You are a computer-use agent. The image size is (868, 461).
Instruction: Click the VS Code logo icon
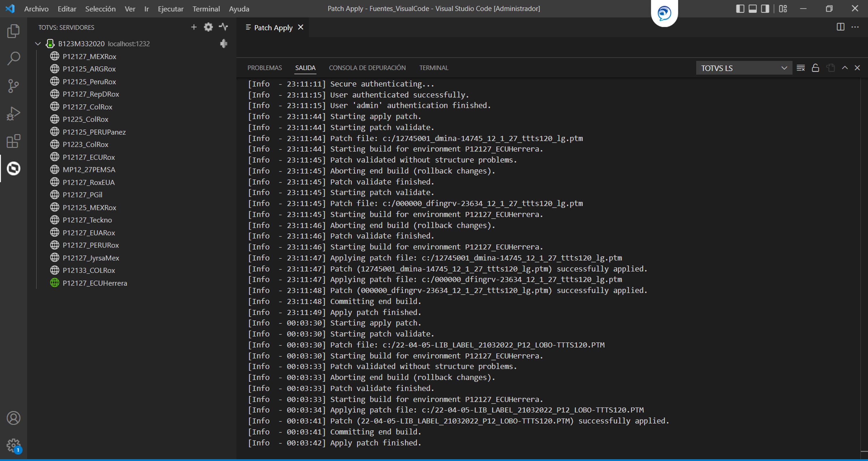10,8
